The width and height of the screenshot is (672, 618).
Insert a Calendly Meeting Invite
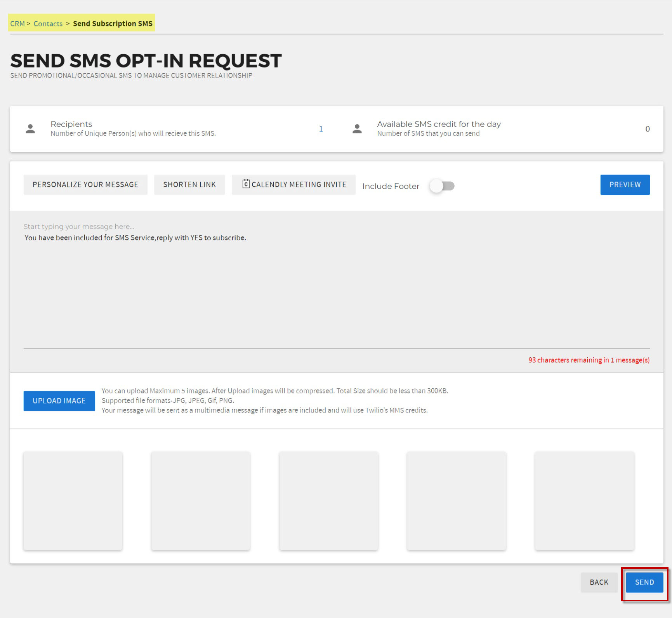293,185
